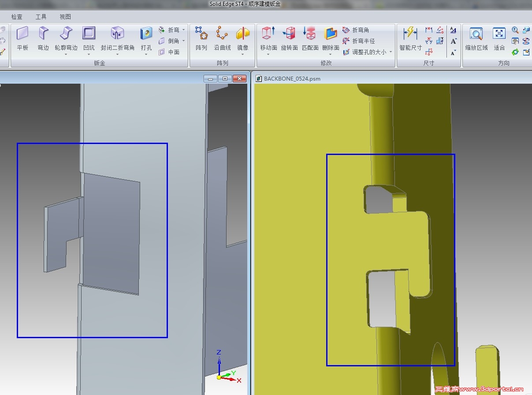Click the green rotate view icon
532x395 pixels.
click(515, 52)
